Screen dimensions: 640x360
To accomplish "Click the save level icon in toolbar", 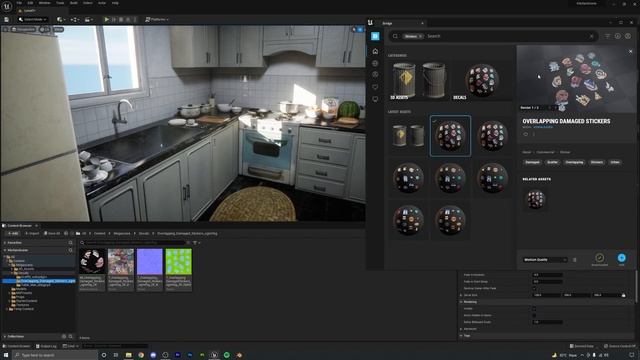I will click(x=7, y=19).
